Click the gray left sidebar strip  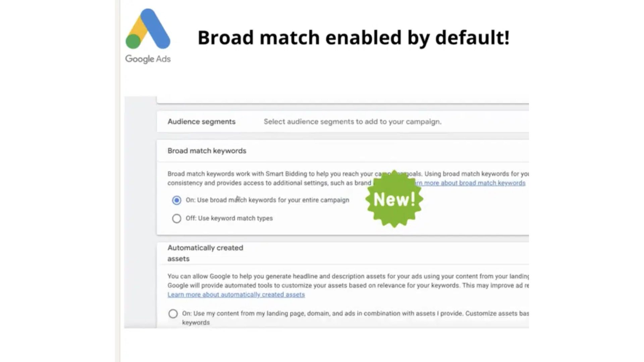[x=140, y=211]
